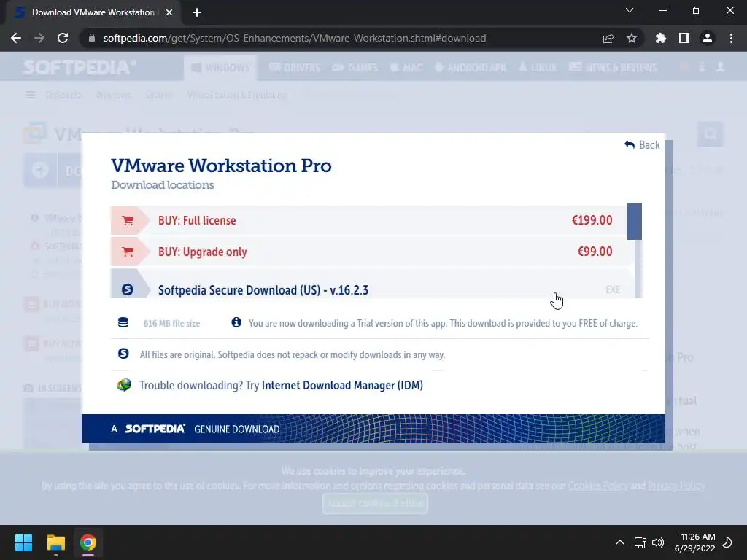The image size is (747, 560).
Task: Open the share this page icon
Action: tap(608, 38)
